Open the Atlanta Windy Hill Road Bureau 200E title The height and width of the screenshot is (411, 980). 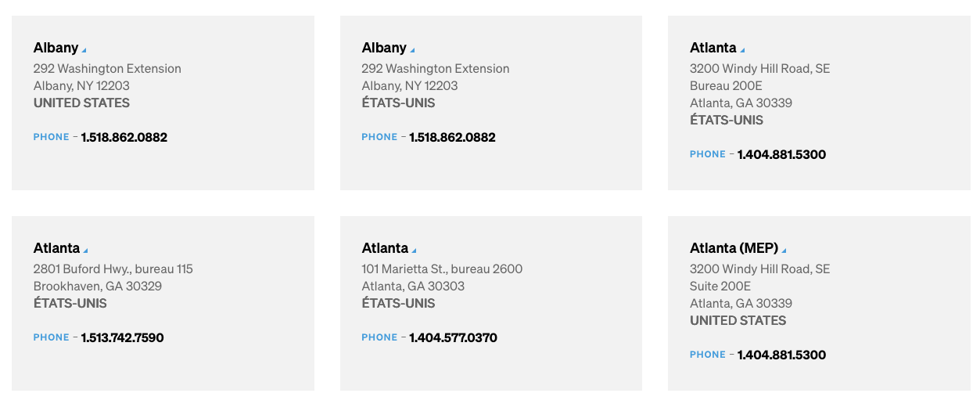pyautogui.click(x=713, y=48)
